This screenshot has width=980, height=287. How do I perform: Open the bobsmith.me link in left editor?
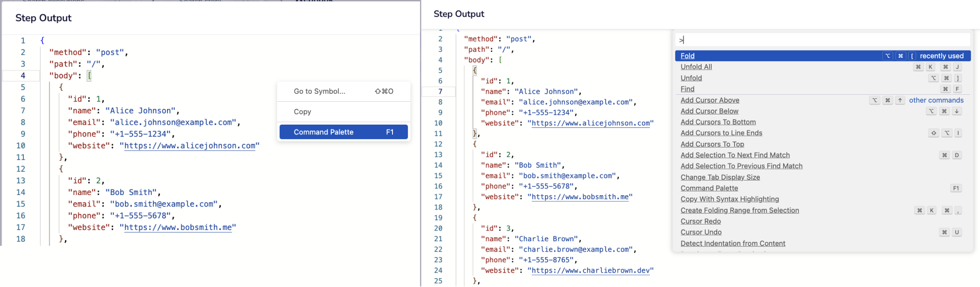point(178,227)
